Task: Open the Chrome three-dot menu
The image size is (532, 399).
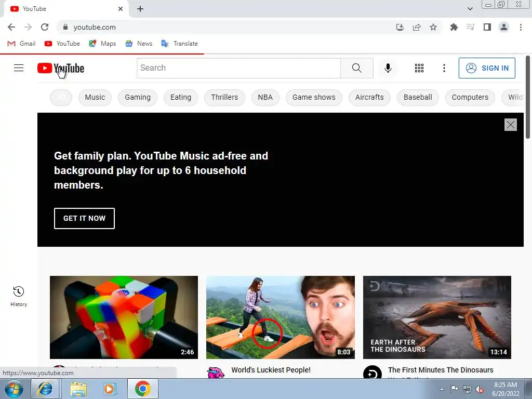Action: [x=521, y=27]
